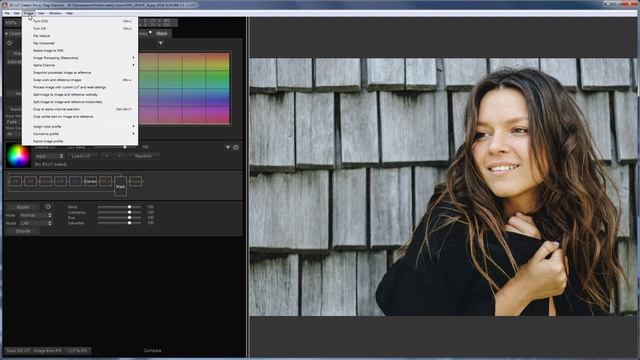This screenshot has height=360, width=640.
Task: Adjust the Hue slider
Action: (119, 218)
